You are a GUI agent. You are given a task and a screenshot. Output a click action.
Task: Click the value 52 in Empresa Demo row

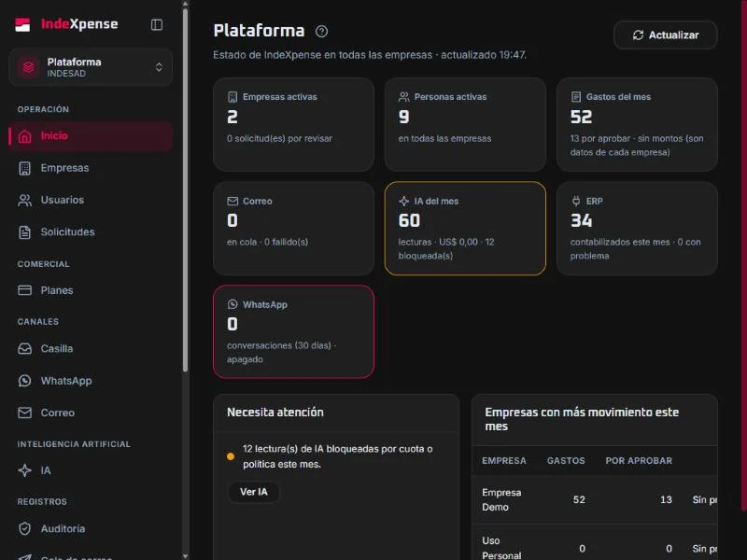[x=579, y=500]
